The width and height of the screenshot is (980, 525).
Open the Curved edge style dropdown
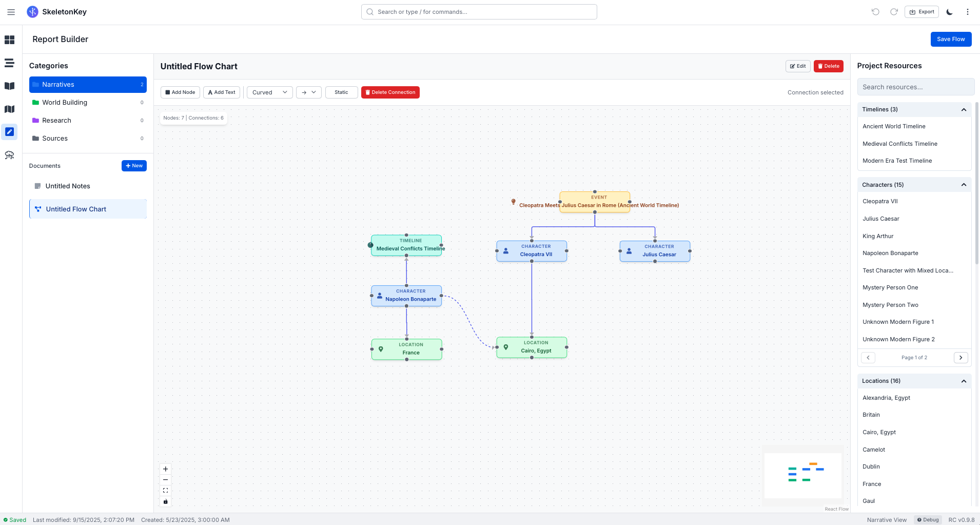coord(269,92)
